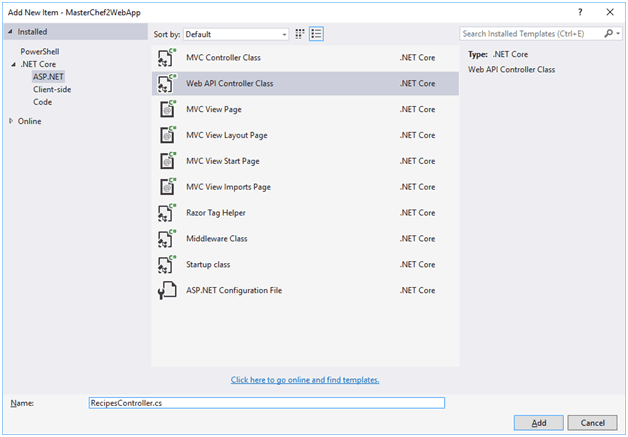Click the Add button
This screenshot has height=437, width=628.
(x=539, y=423)
